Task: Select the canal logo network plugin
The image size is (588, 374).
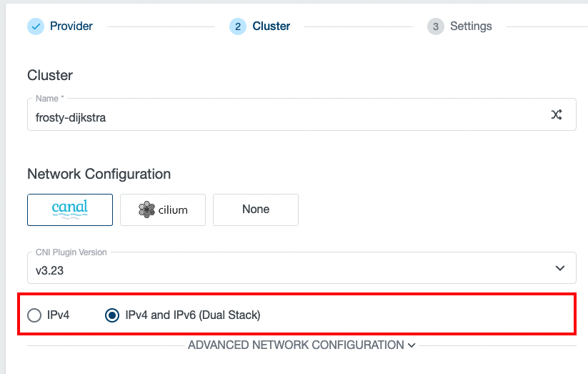Action: tap(70, 210)
